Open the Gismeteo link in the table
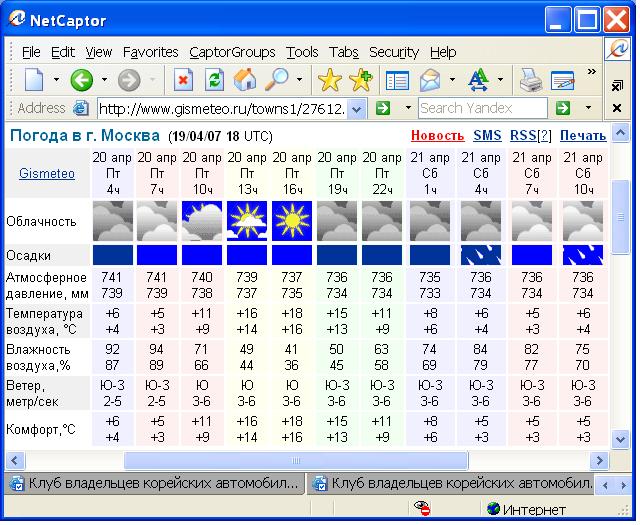The width and height of the screenshot is (640, 525). [47, 174]
